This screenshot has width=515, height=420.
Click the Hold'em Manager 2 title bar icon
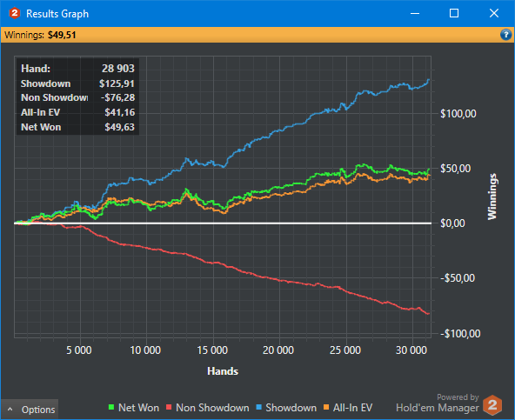coord(14,13)
